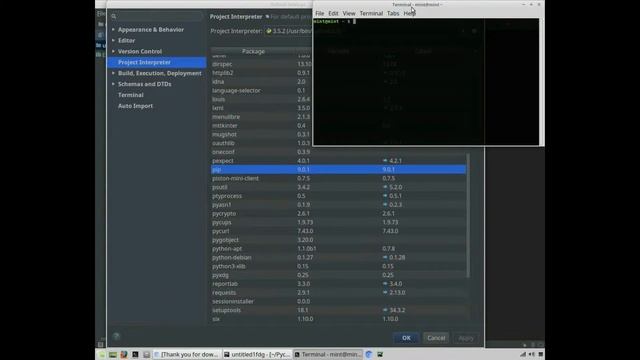640x360 pixels.
Task: Expand Appearance & Behavior settings group
Action: tap(113, 29)
